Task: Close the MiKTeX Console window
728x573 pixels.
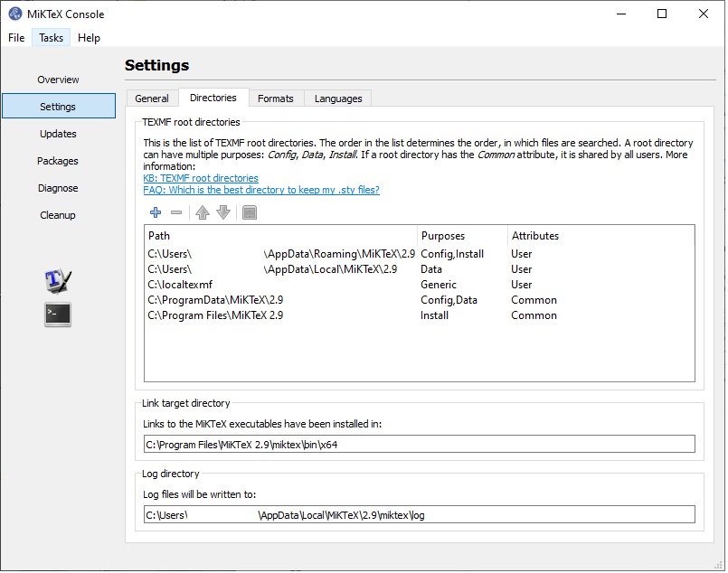Action: [x=704, y=14]
